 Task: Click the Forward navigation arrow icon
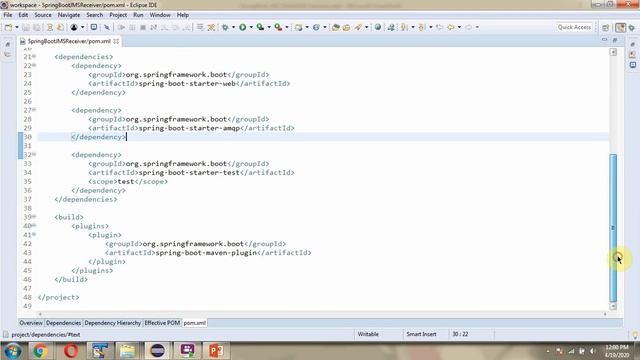(x=469, y=27)
